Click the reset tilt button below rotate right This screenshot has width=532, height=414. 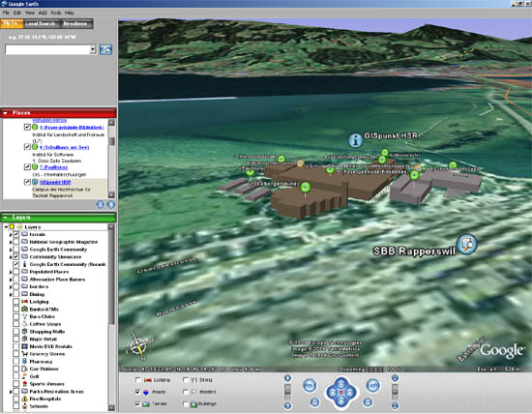(x=368, y=402)
